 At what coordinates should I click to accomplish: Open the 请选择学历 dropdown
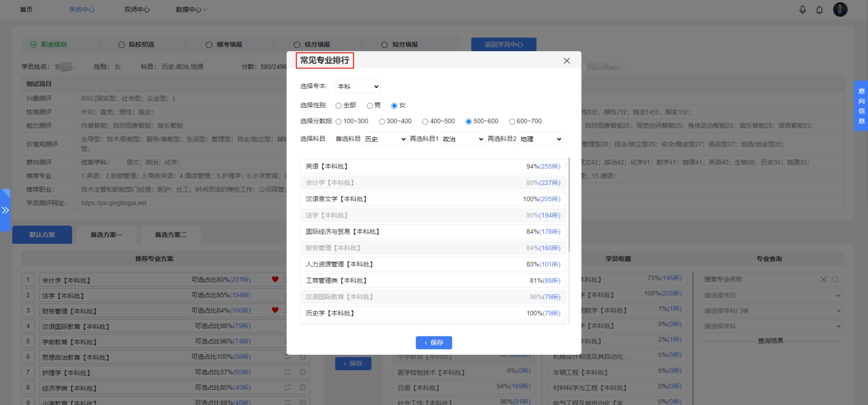771,295
